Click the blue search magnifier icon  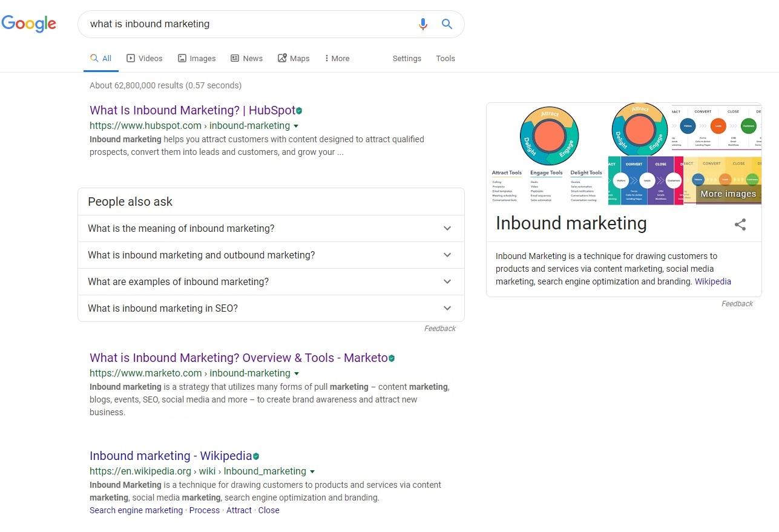tap(447, 24)
